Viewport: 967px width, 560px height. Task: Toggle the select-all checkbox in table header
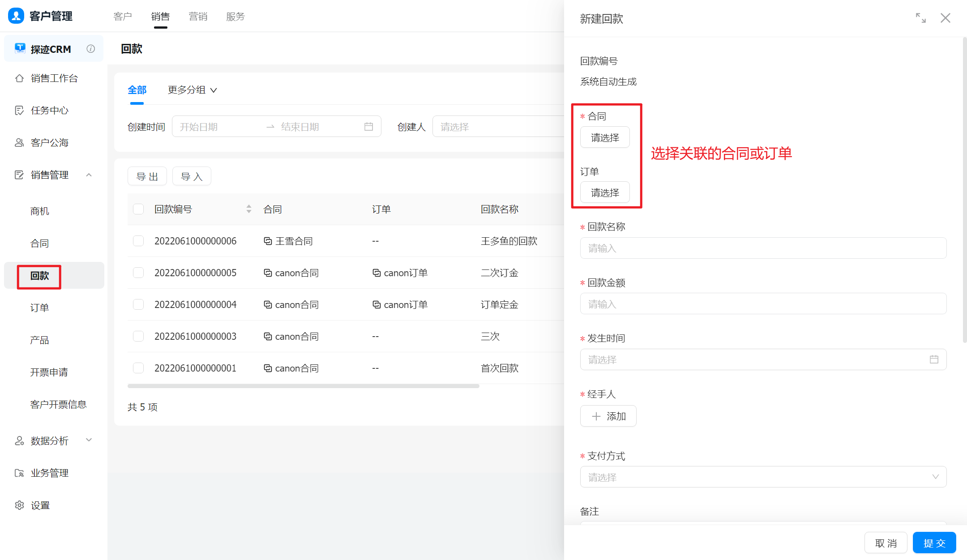138,209
